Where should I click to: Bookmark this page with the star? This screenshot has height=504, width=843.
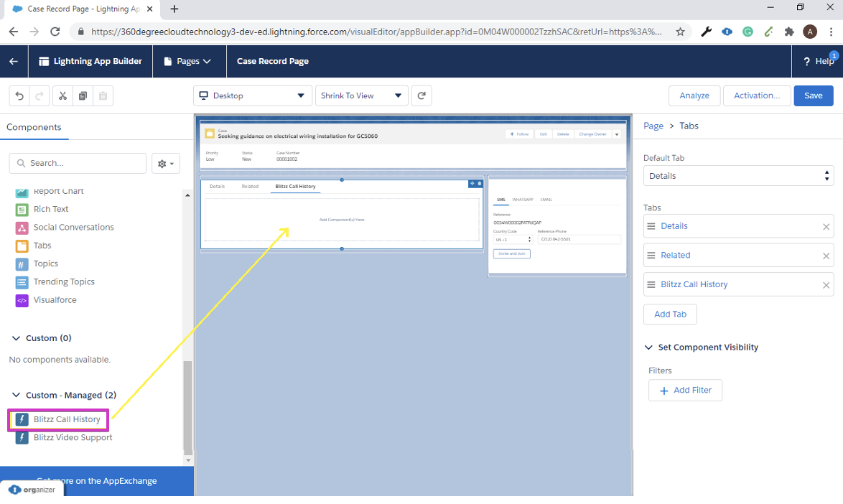tap(680, 32)
